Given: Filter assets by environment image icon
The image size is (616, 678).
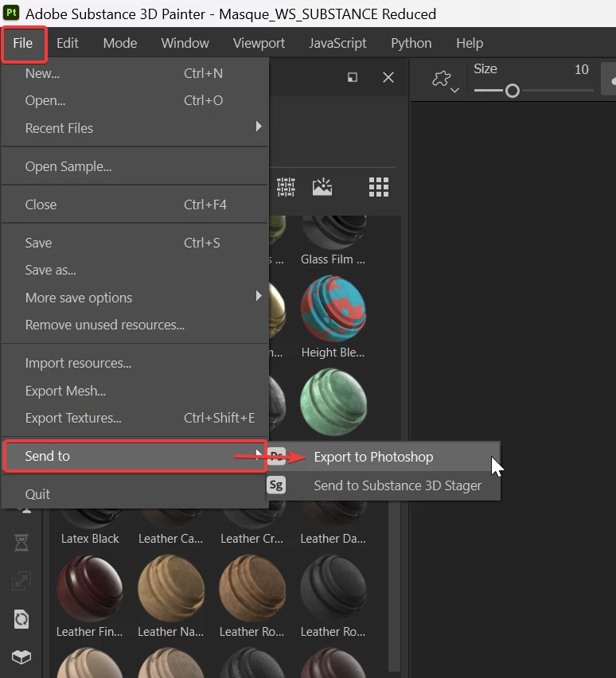Looking at the screenshot, I should 322,187.
